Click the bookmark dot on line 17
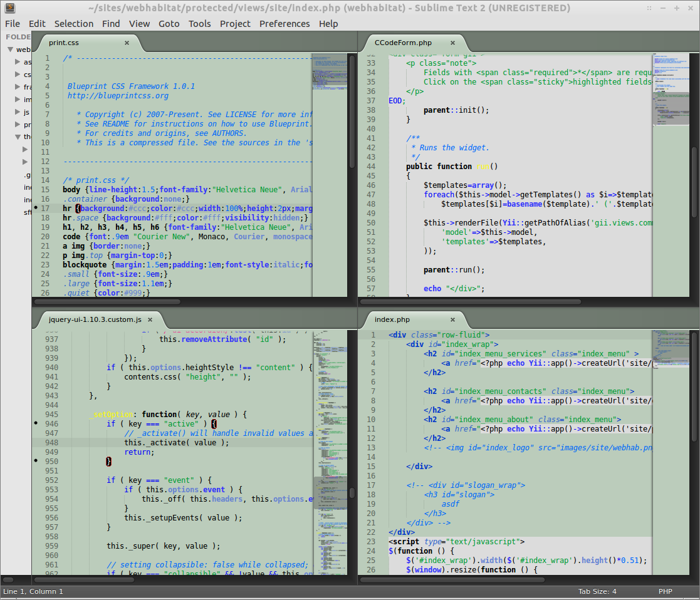700x600 pixels. point(36,207)
